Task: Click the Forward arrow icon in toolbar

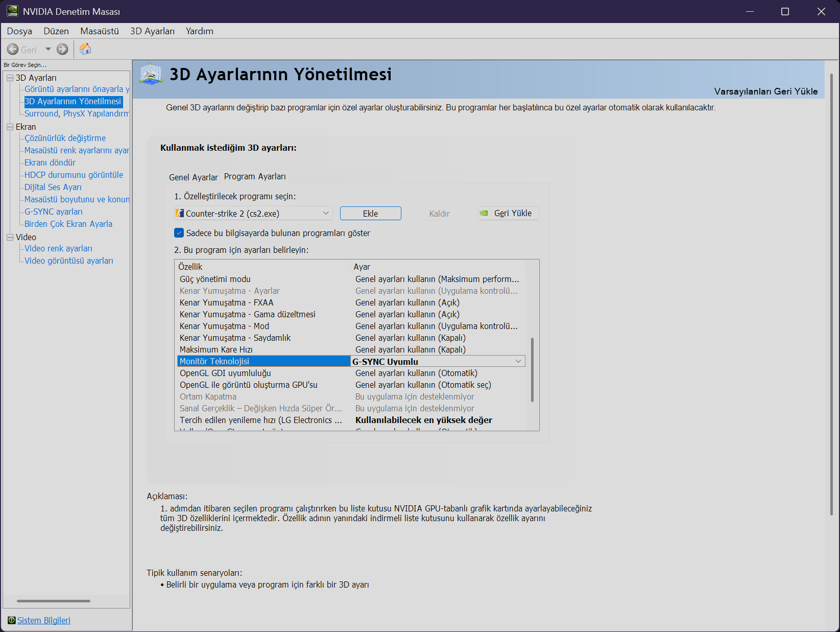Action: coord(62,50)
